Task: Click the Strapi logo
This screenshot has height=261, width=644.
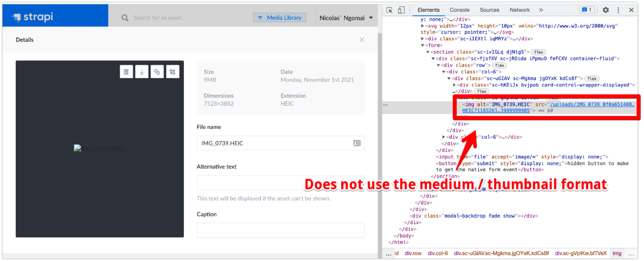Action: pyautogui.click(x=32, y=17)
